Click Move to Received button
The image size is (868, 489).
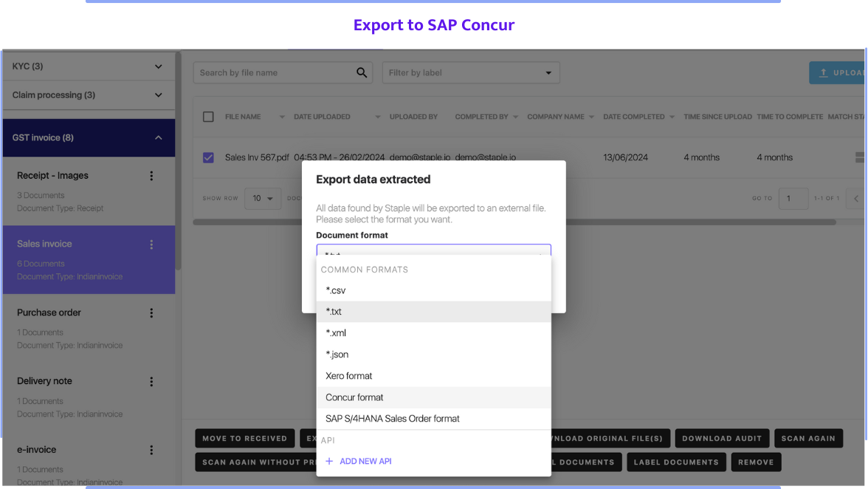pyautogui.click(x=245, y=438)
